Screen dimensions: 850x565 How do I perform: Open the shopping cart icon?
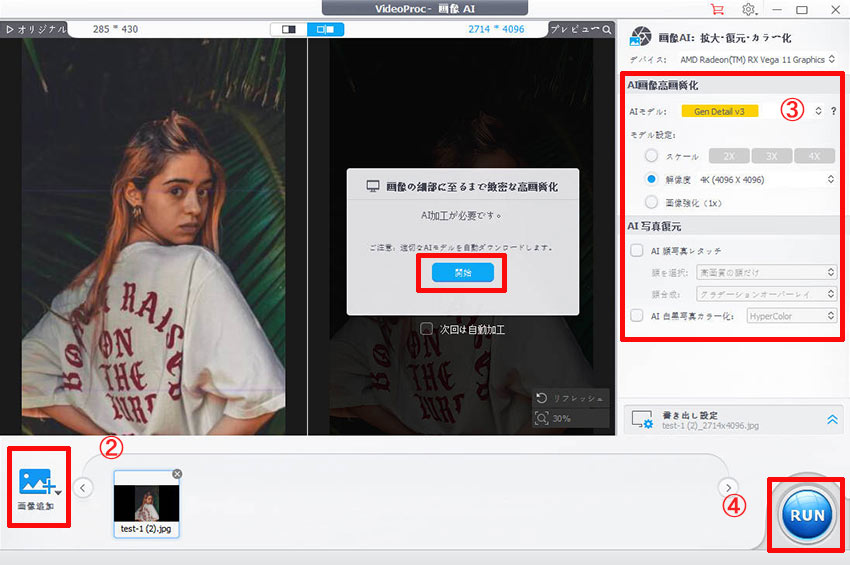[717, 9]
